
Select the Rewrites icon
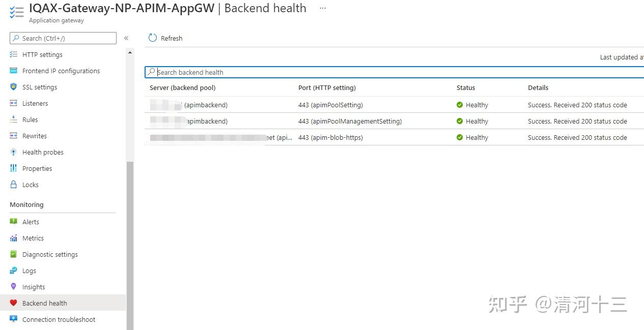coord(12,136)
